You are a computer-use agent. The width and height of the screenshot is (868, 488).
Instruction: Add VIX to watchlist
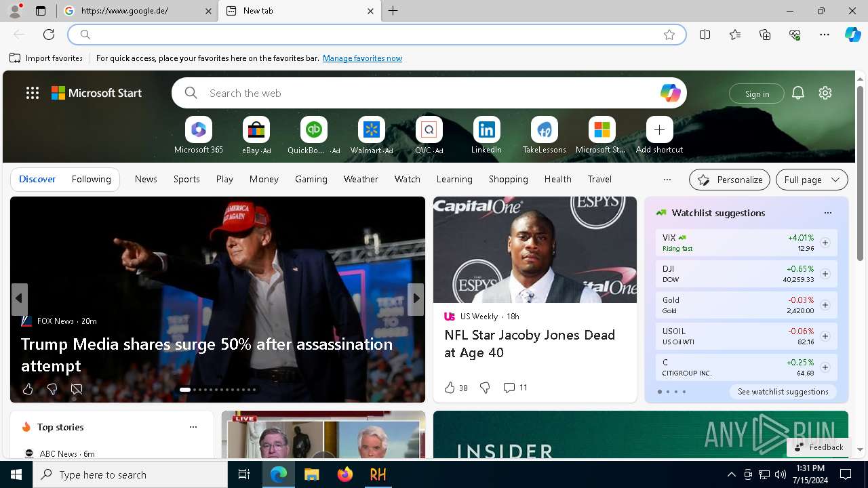(825, 243)
